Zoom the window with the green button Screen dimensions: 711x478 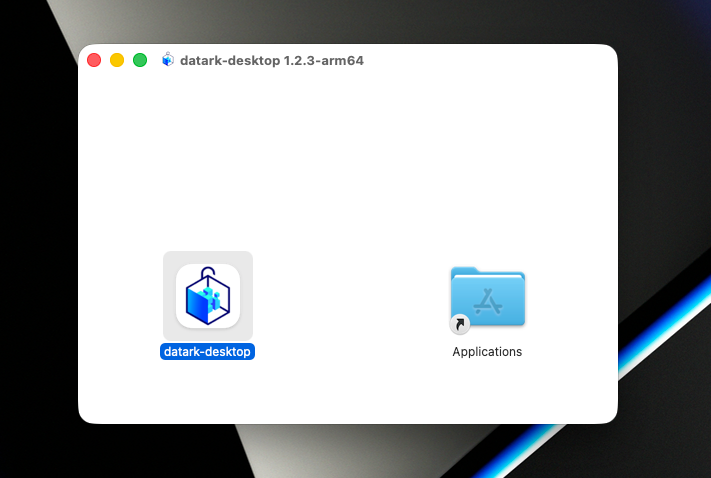[140, 60]
